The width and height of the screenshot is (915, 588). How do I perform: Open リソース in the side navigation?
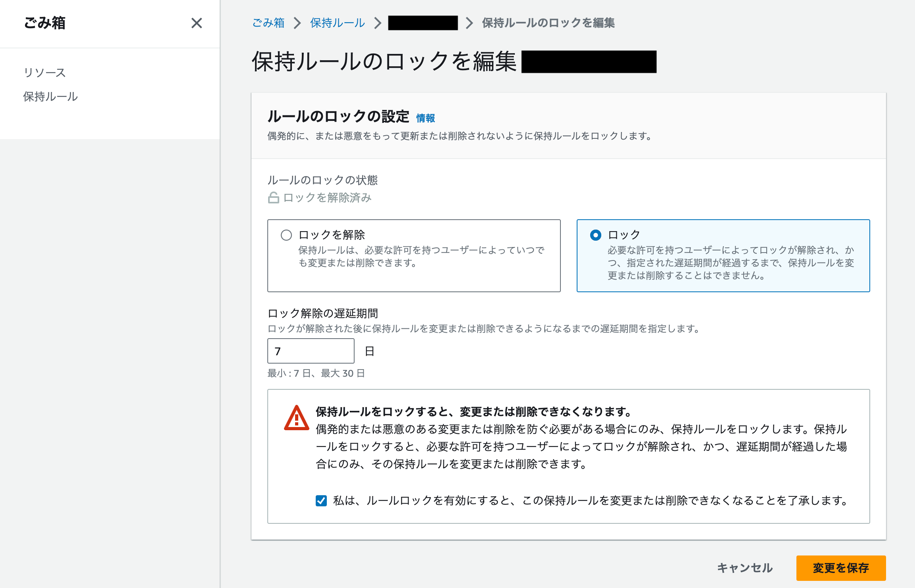pyautogui.click(x=44, y=73)
